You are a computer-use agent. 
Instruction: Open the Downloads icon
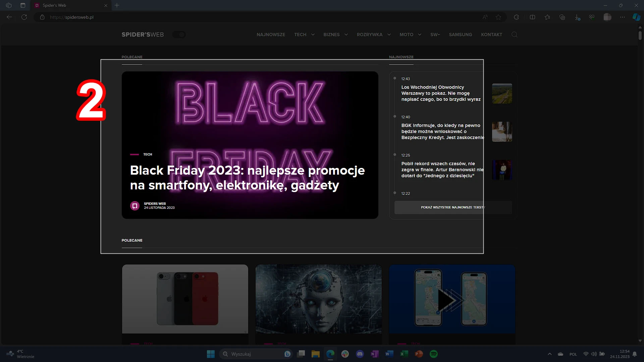click(577, 17)
